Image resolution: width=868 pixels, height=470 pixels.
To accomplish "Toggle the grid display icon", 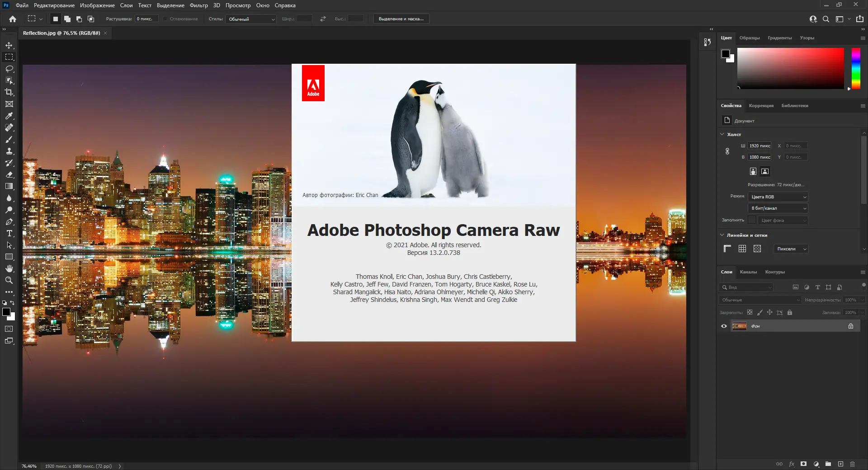I will 742,249.
